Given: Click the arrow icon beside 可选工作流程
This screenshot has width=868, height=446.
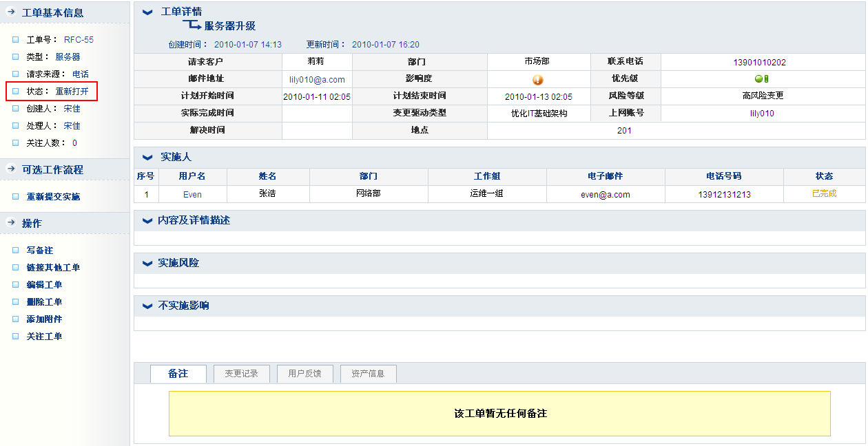Looking at the screenshot, I should tap(11, 169).
